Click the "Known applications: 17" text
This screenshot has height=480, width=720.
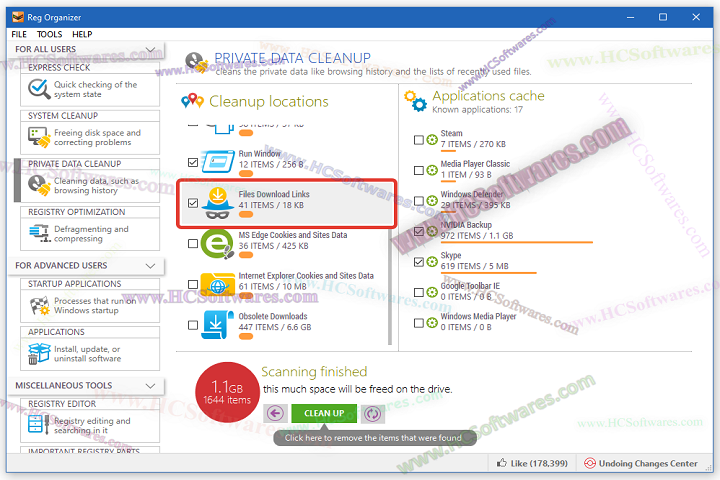pos(477,110)
